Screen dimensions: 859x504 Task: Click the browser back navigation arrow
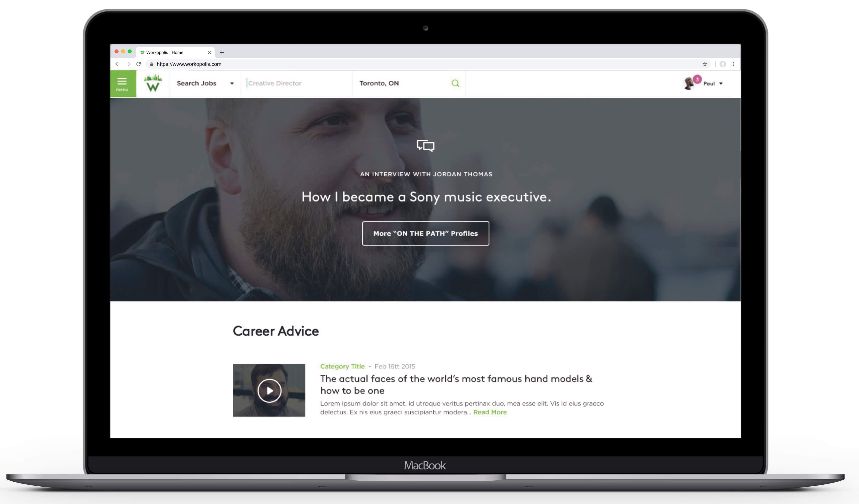117,64
